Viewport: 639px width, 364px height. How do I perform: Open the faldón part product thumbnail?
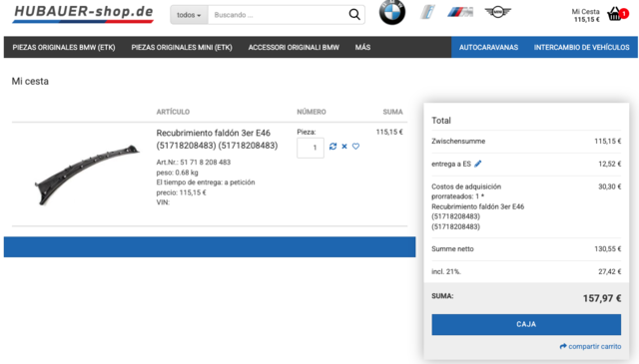pyautogui.click(x=87, y=175)
